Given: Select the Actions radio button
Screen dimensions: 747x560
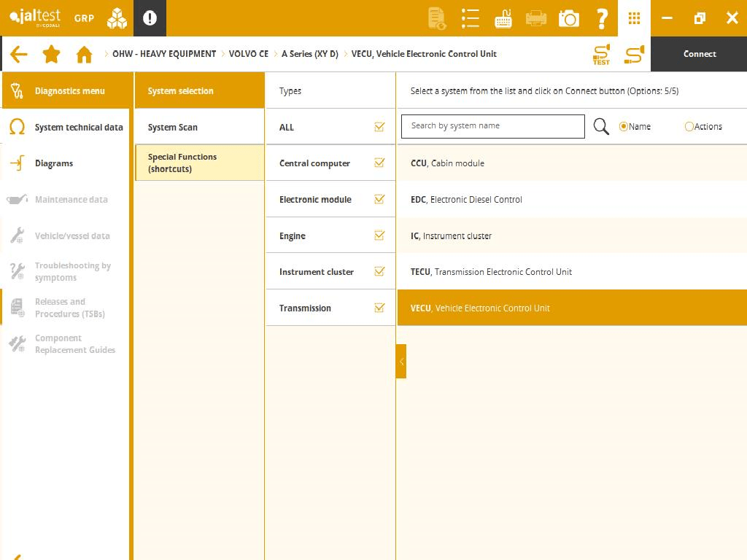Looking at the screenshot, I should (689, 127).
